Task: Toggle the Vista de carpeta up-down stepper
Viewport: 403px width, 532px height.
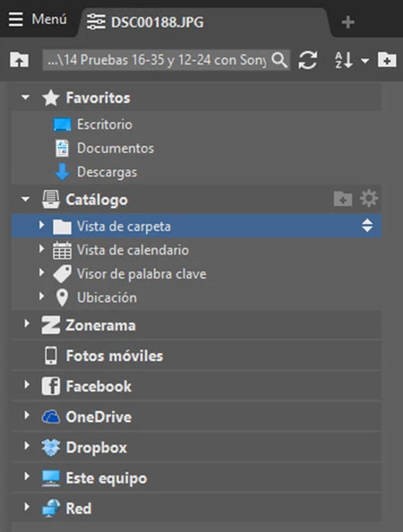Action: click(x=367, y=226)
